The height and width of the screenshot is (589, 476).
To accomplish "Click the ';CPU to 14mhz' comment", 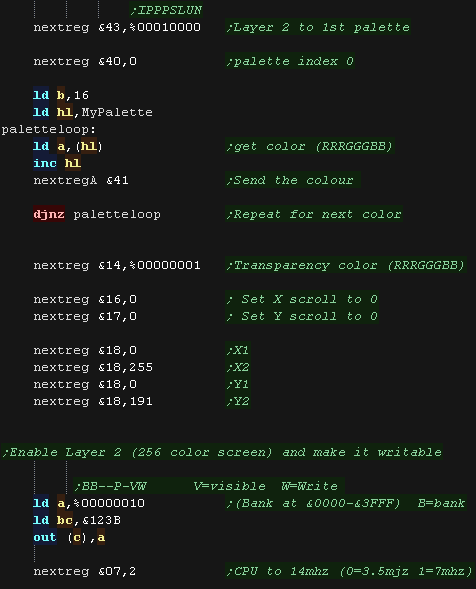I will 349,571.
